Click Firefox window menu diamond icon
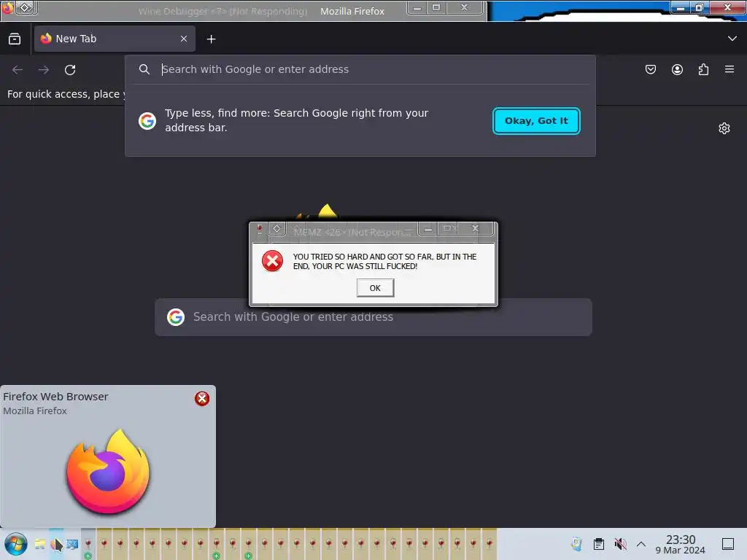This screenshot has height=560, width=747. tap(26, 8)
